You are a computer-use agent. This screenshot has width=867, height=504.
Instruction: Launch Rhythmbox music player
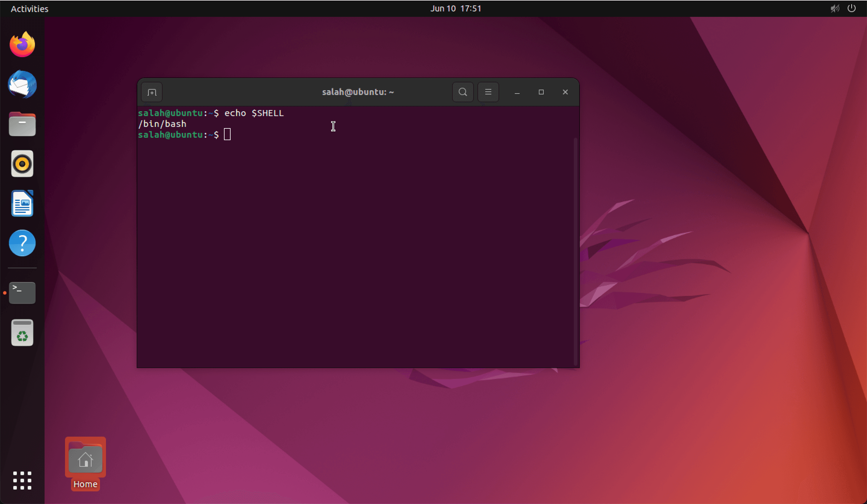pyautogui.click(x=22, y=164)
